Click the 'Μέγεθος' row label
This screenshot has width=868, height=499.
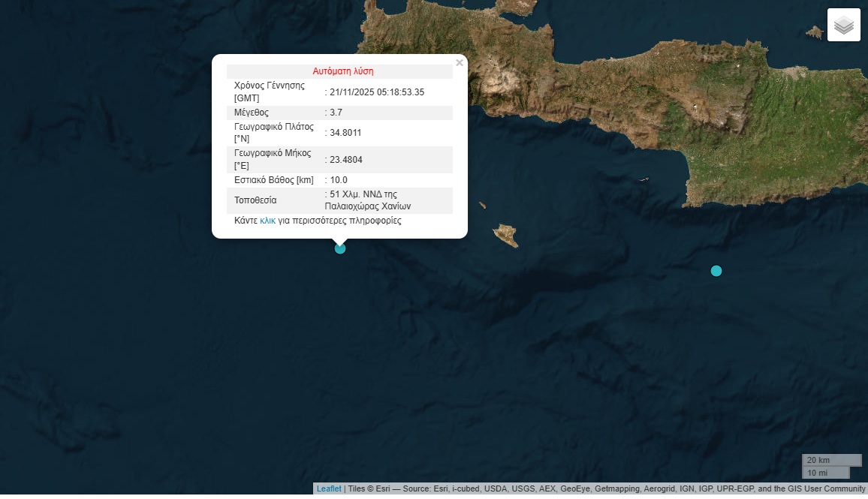[x=252, y=113]
